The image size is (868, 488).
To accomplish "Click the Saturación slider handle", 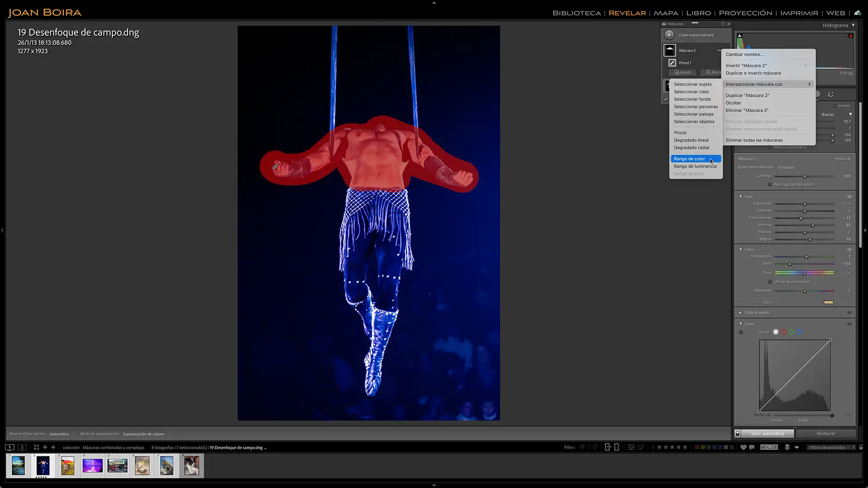I will [805, 291].
